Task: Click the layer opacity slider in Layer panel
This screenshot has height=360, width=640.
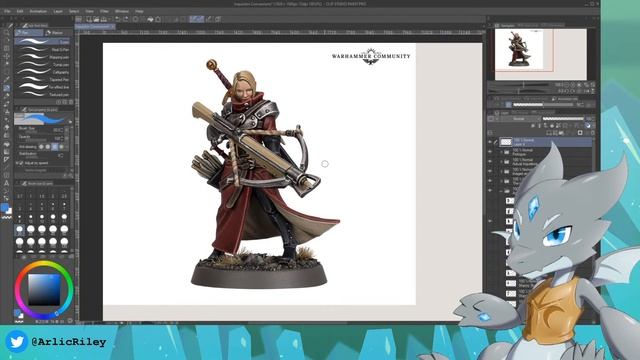Action: [x=563, y=119]
